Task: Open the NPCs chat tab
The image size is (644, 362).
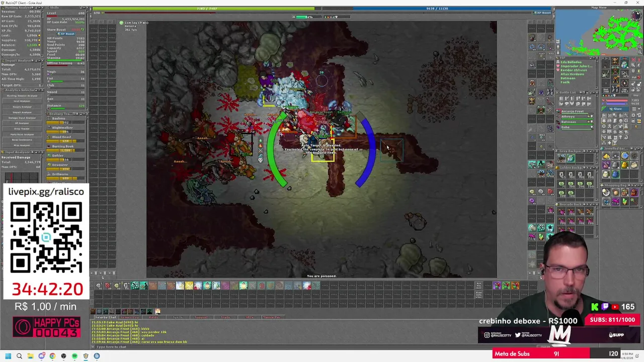Action: [249, 317]
